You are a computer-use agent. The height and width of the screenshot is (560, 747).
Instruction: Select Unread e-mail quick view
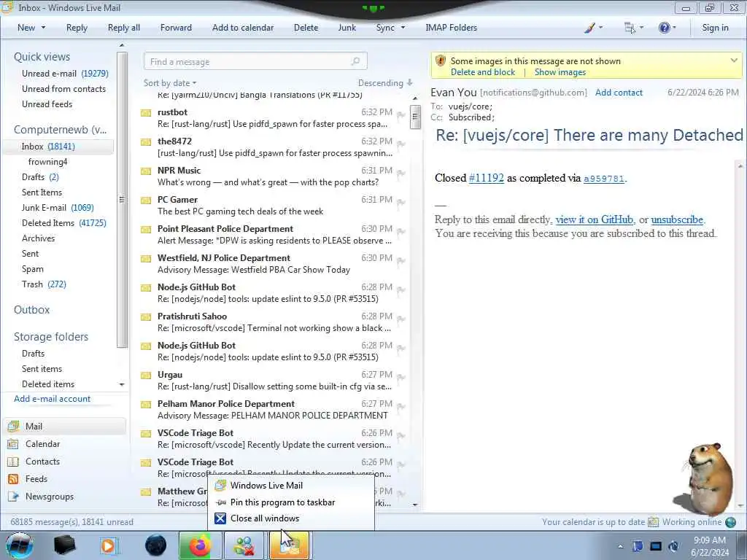pyautogui.click(x=65, y=74)
